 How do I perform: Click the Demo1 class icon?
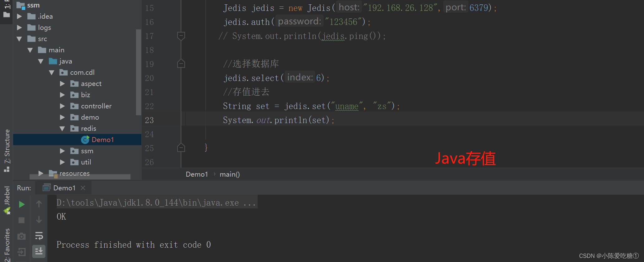(85, 140)
